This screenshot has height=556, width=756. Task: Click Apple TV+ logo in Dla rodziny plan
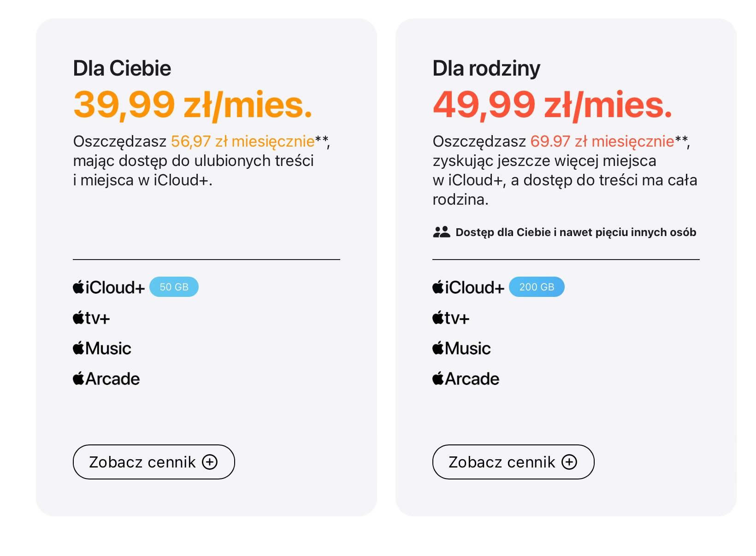coord(451,318)
